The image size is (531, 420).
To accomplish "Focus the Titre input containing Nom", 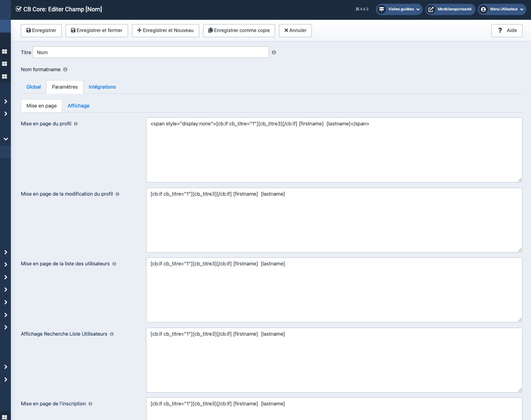I will pos(151,52).
